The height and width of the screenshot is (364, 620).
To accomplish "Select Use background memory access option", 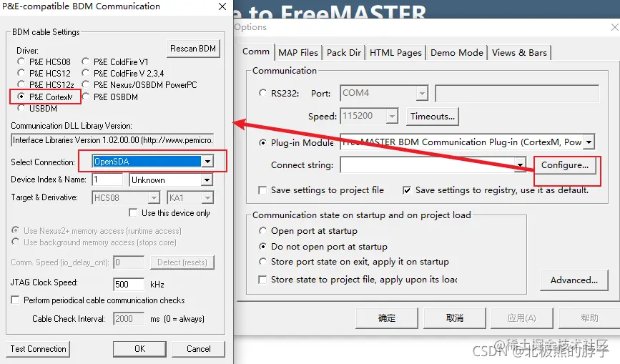I will 16,242.
